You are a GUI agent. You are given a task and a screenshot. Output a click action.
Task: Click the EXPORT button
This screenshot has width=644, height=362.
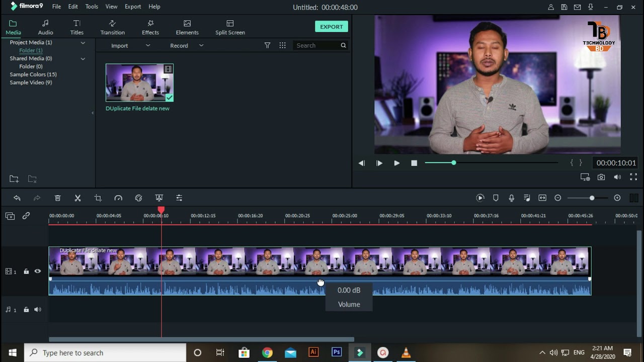332,27
